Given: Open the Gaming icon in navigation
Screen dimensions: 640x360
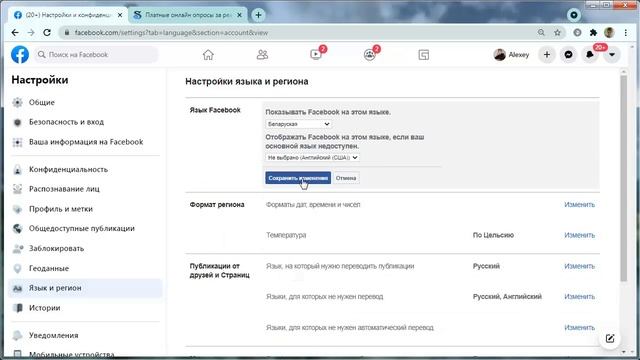Looking at the screenshot, I should pos(424,55).
